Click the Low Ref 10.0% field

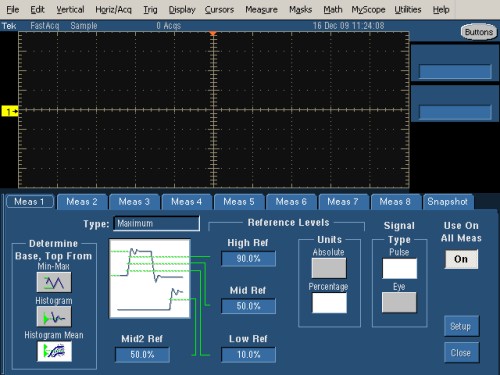[x=248, y=355]
